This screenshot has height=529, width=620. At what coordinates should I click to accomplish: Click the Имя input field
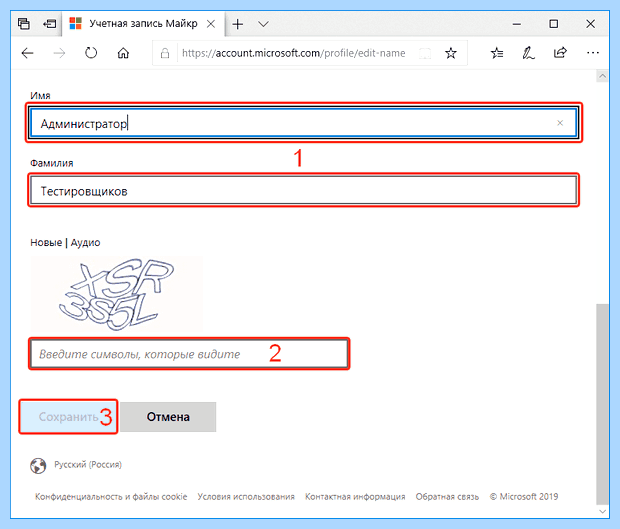303,123
